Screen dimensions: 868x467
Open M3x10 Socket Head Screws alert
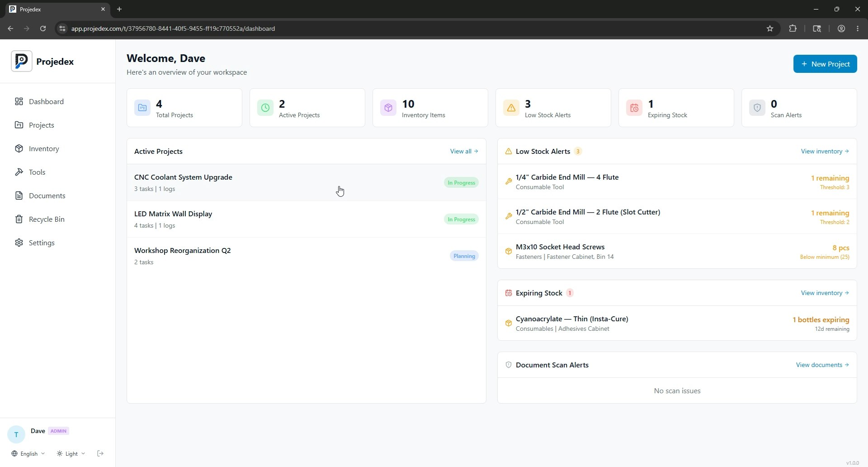tap(677, 251)
